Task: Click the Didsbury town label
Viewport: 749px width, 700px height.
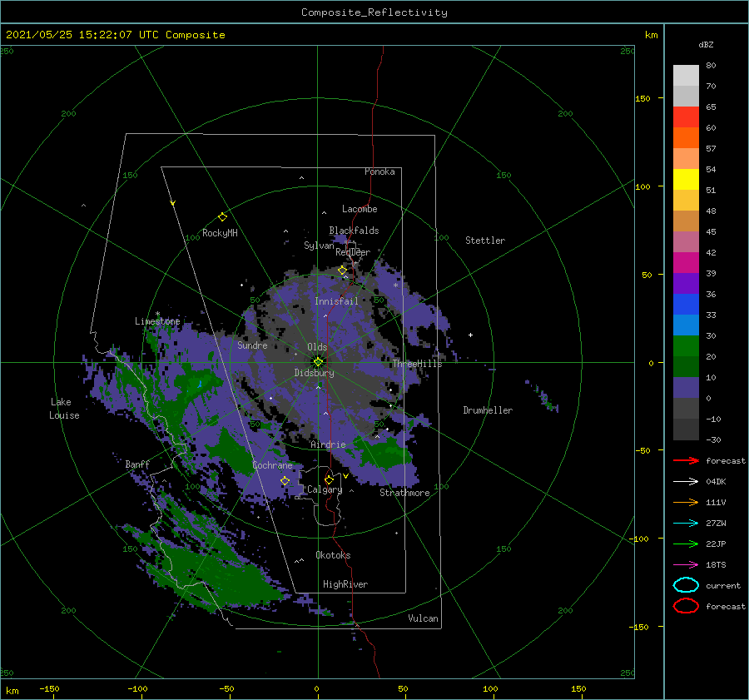Action: [x=315, y=373]
